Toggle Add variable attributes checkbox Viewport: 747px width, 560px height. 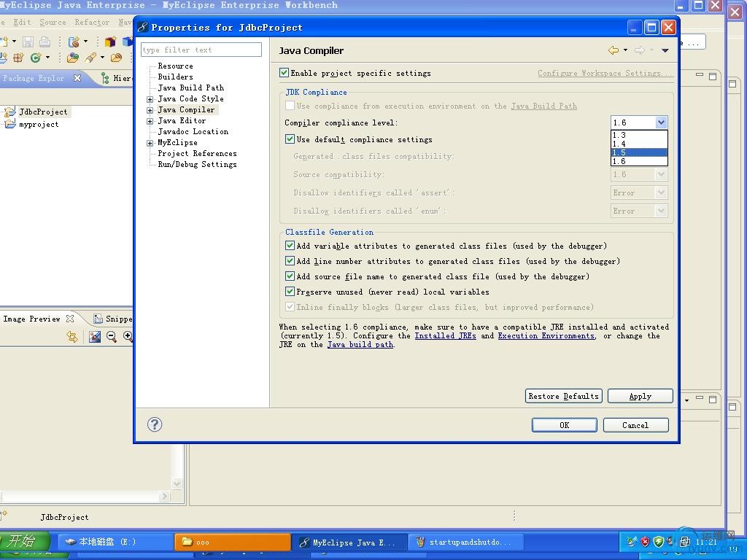290,246
